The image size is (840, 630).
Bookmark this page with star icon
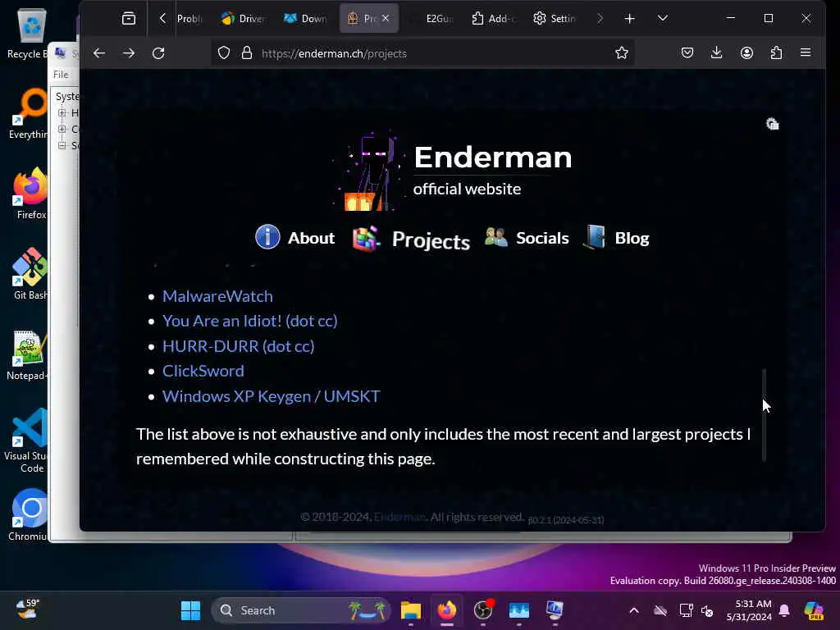622,53
